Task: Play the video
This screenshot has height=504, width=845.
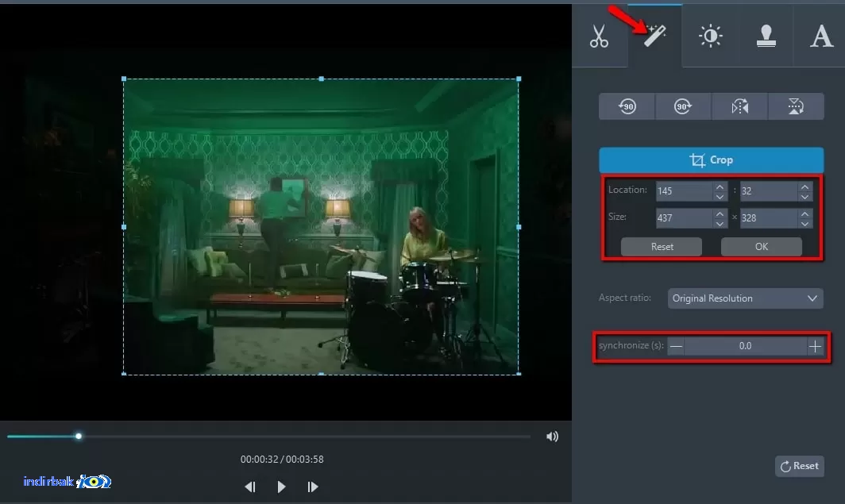Action: click(281, 487)
